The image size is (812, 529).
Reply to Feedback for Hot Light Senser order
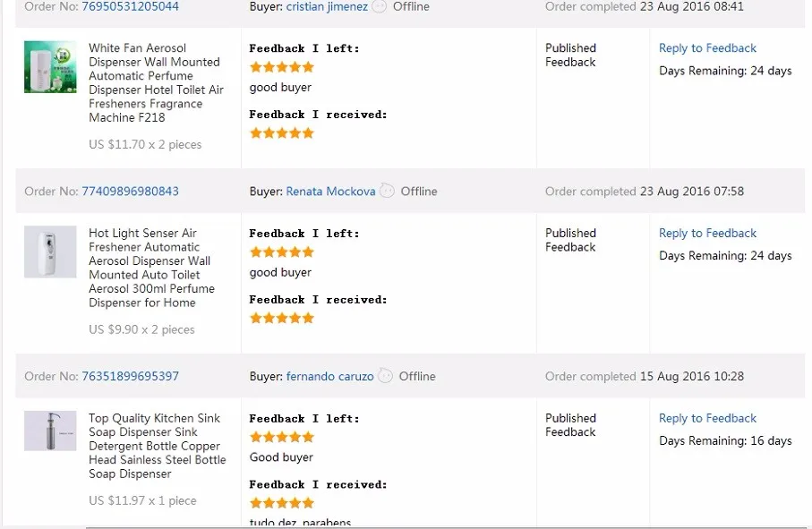(x=707, y=234)
